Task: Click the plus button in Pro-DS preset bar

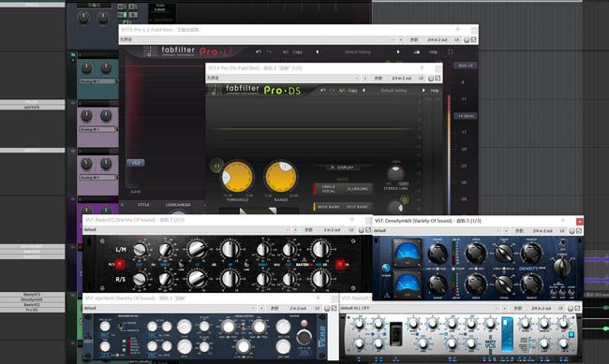Action: click(365, 78)
